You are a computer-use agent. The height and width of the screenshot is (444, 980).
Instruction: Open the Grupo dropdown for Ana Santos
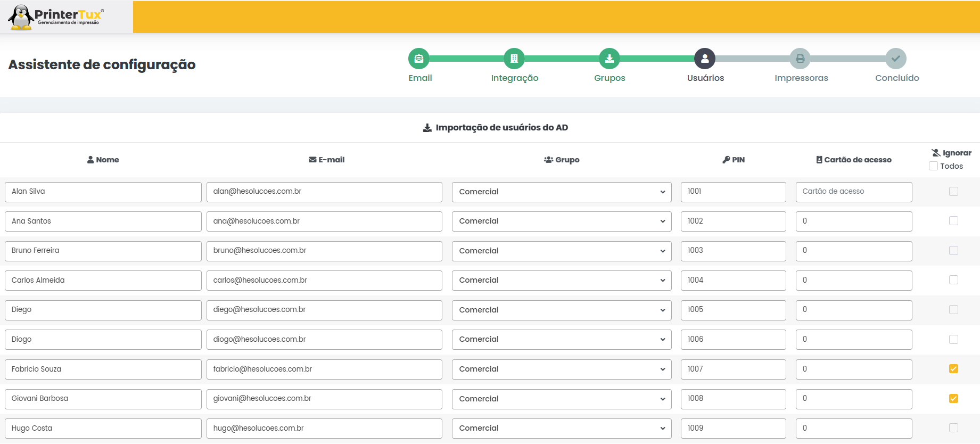[x=561, y=221]
